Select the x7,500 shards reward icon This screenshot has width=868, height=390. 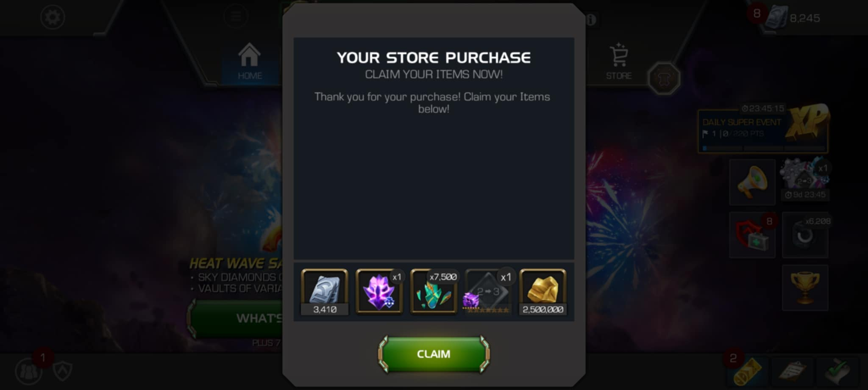click(x=434, y=292)
